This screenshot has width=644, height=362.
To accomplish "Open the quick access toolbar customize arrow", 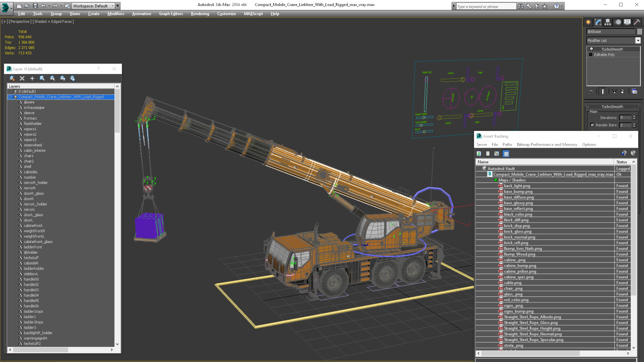I will [118, 6].
